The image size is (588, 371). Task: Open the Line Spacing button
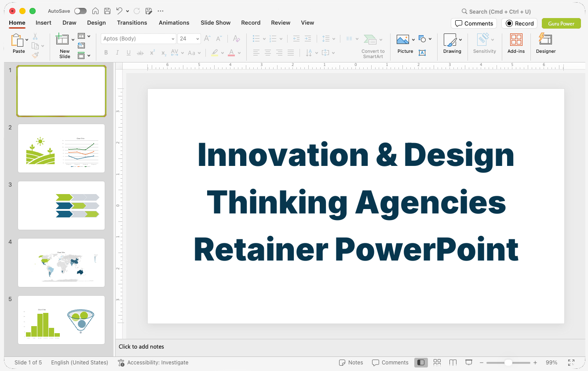328,39
